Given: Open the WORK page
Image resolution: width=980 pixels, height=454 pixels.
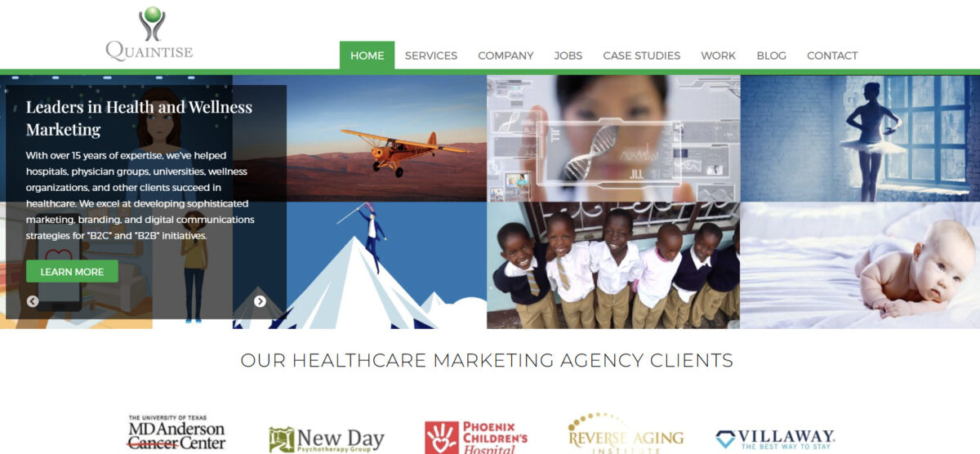Looking at the screenshot, I should click(x=718, y=56).
